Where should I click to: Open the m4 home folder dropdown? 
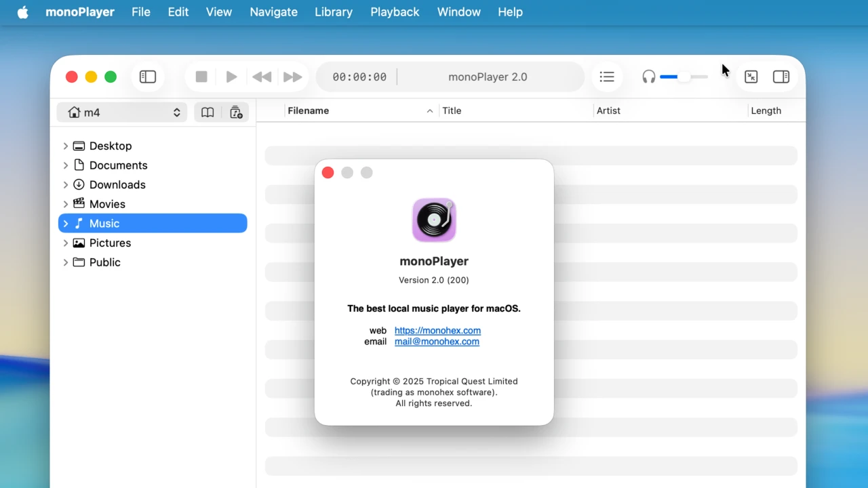point(122,113)
